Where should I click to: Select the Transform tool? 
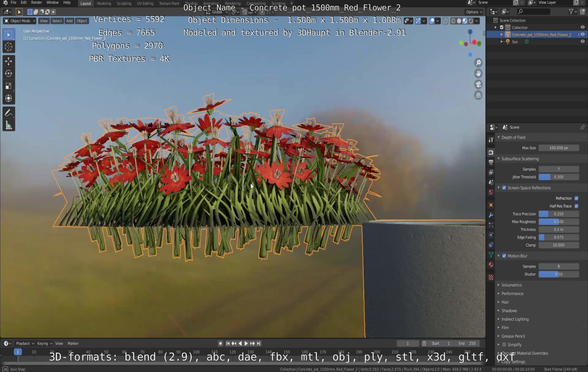click(x=9, y=98)
